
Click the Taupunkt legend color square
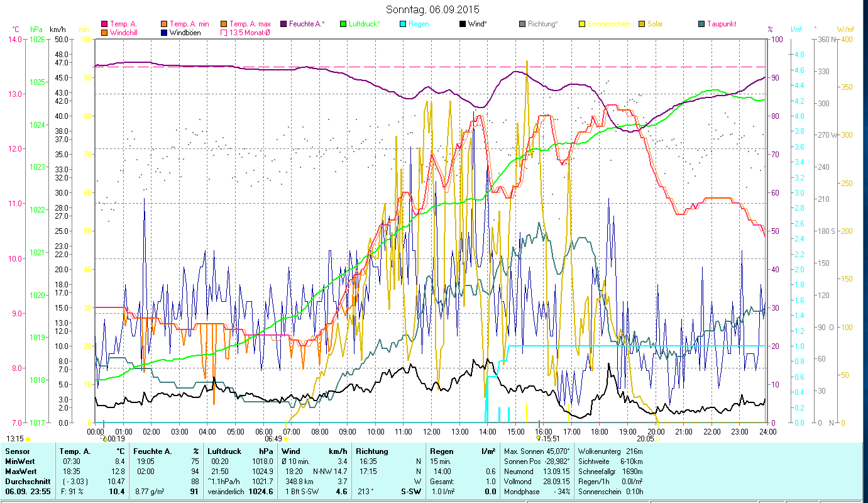pos(701,24)
